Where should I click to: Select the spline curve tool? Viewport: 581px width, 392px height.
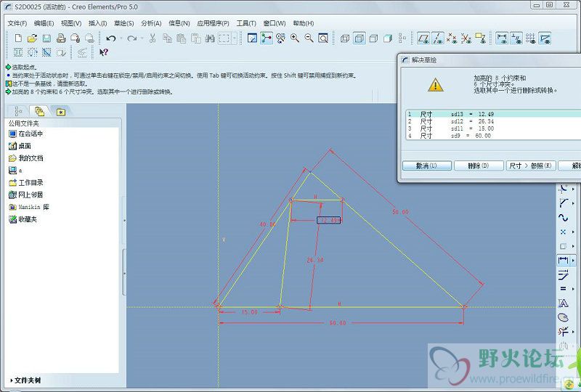pos(564,218)
